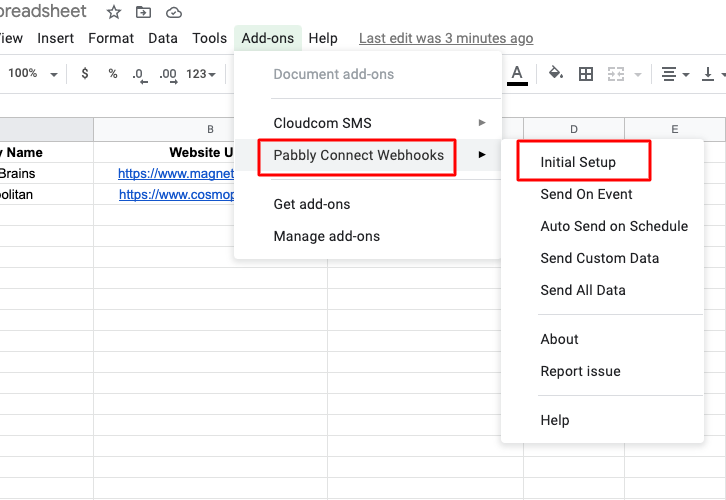Open the 100% zoom dropdown
The image size is (726, 500).
(33, 73)
